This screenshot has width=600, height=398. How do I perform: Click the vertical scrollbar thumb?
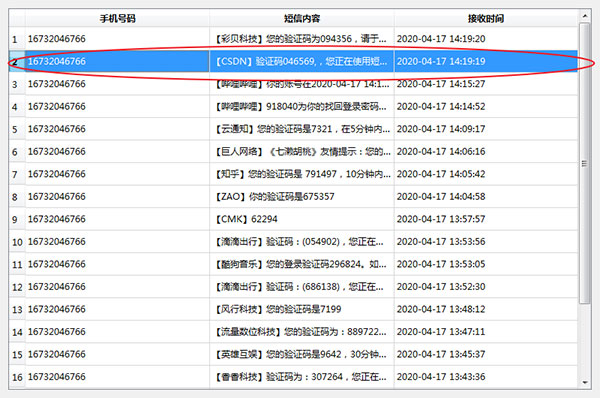click(584, 163)
